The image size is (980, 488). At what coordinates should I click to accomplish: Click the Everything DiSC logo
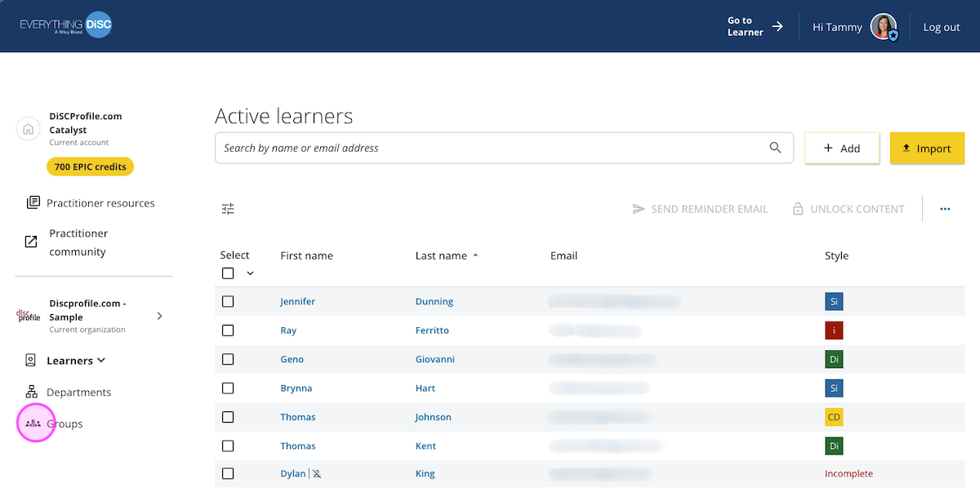(66, 26)
